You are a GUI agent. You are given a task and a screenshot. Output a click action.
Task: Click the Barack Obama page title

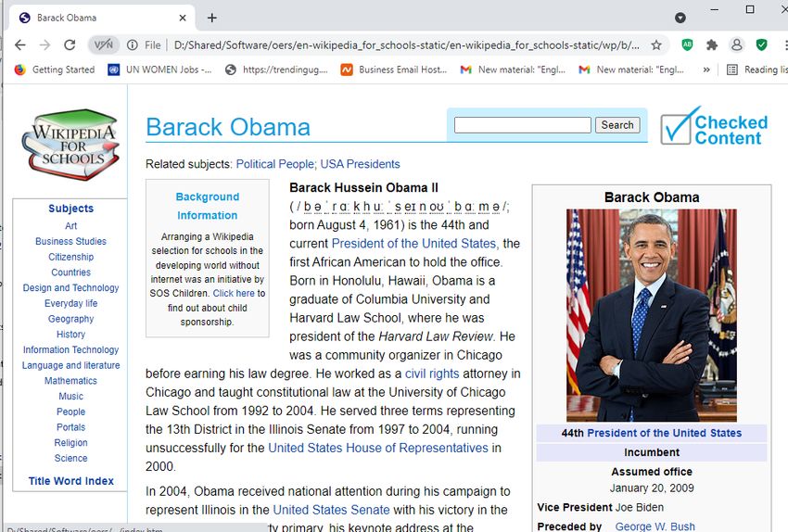(228, 127)
